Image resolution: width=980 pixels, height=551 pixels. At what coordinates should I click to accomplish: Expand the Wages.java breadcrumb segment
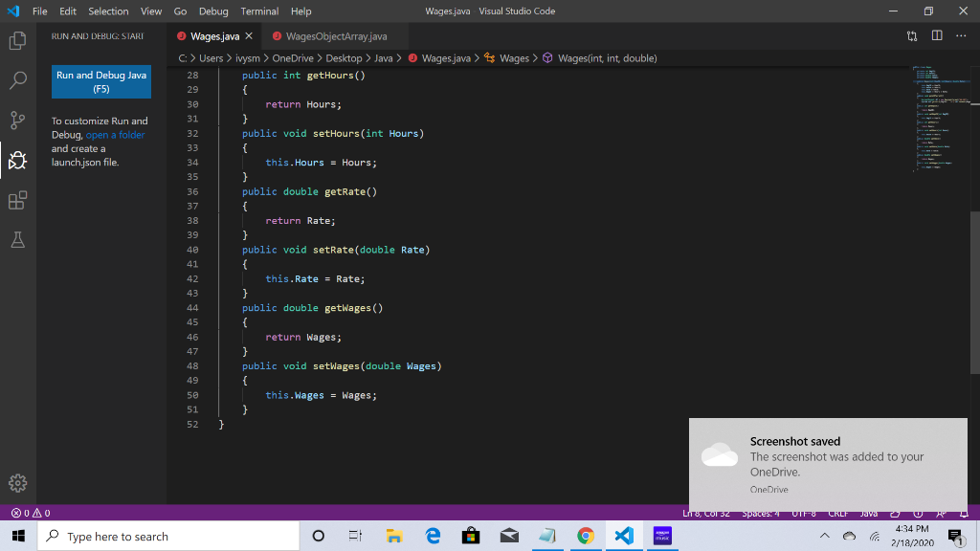(x=439, y=58)
